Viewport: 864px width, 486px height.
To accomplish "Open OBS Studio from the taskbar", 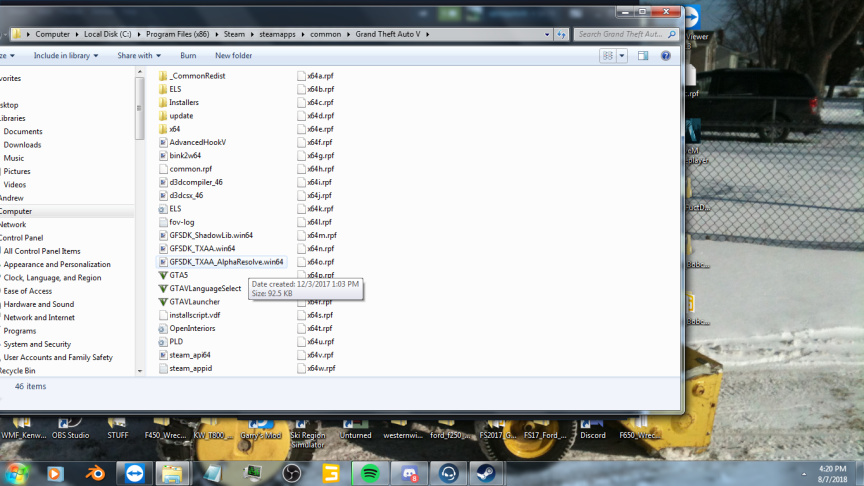I will [291, 473].
